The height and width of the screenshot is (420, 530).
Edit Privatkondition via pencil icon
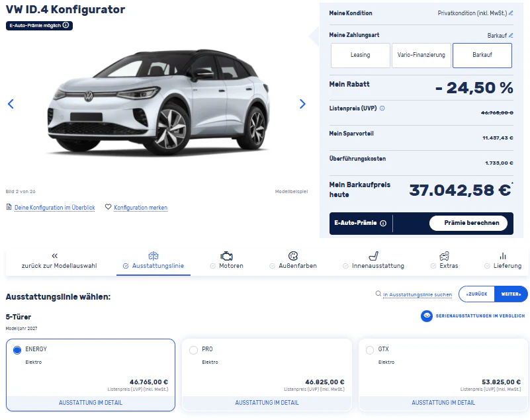[x=511, y=13]
